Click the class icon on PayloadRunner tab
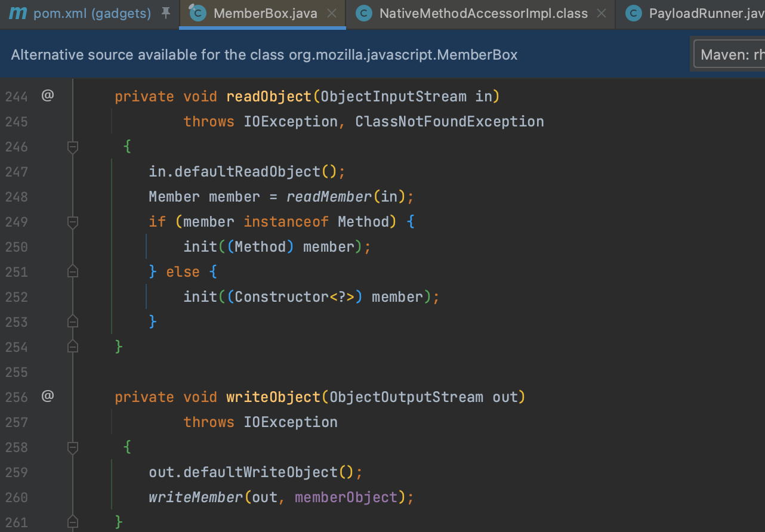Viewport: 765px width, 532px height. [633, 13]
